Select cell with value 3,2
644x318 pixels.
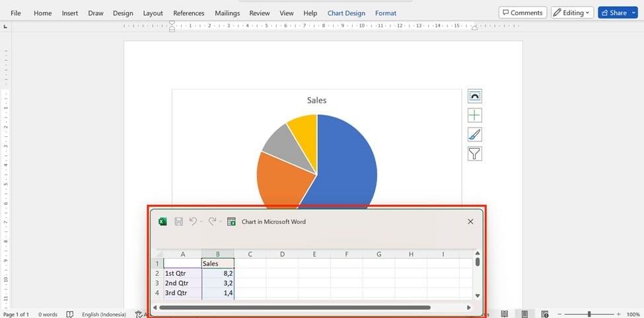pyautogui.click(x=218, y=283)
